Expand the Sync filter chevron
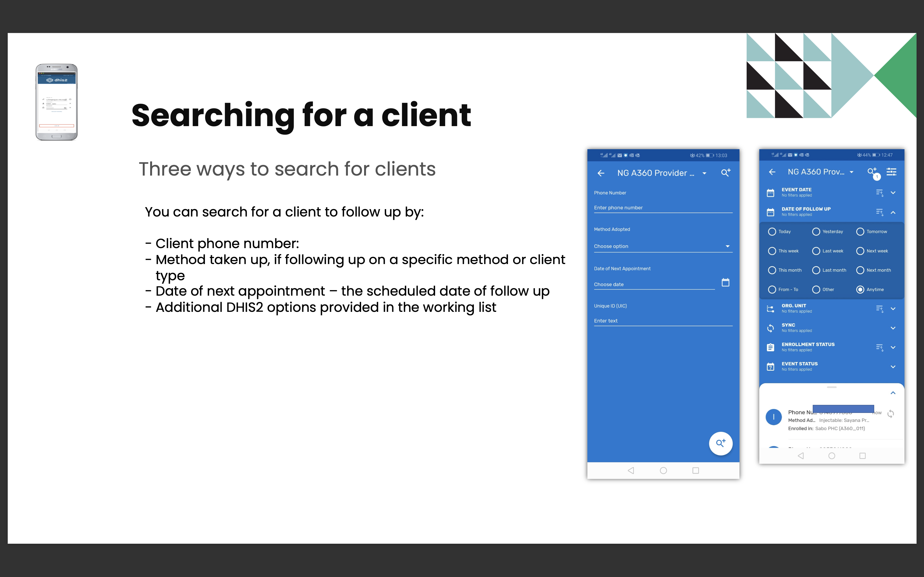Screen dimensions: 924x577 tap(893, 328)
